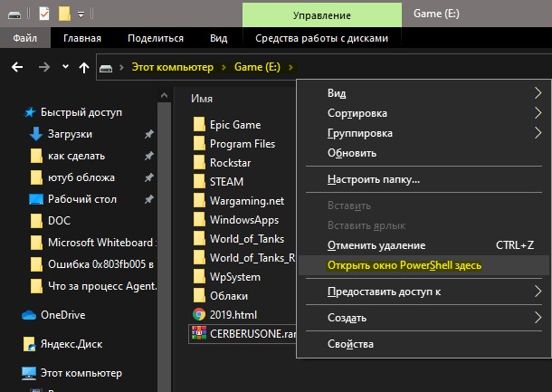Screen dimensions: 552x392
Task: Choose Настроить папку... from context menu
Action: coord(424,179)
